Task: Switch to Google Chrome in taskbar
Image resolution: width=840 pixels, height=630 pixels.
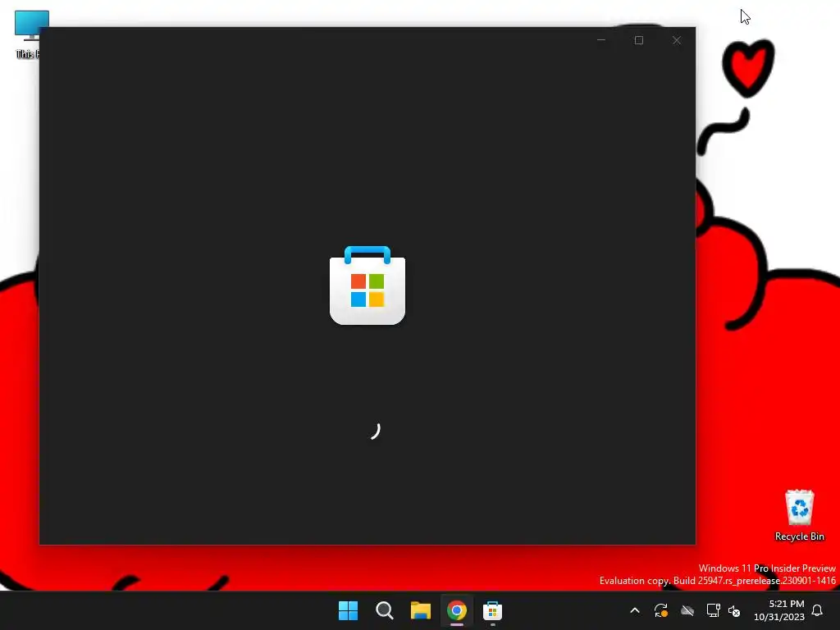Action: 457,610
